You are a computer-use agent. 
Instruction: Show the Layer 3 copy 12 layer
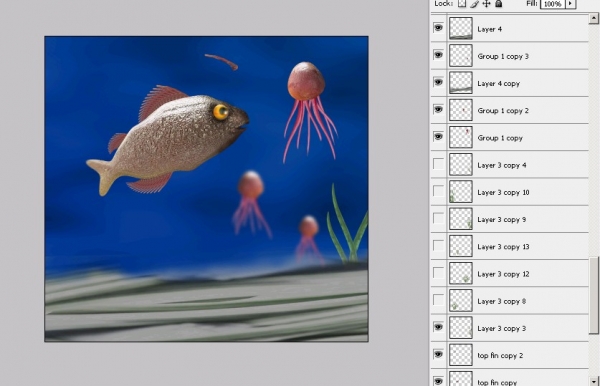438,273
